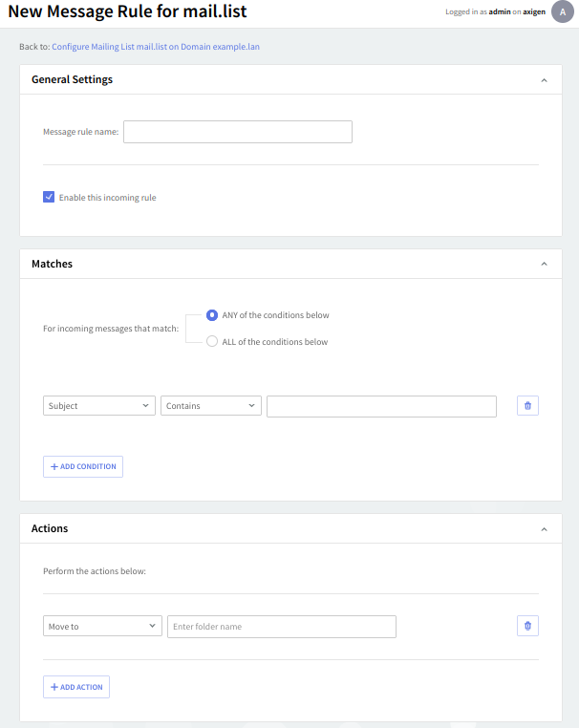The width and height of the screenshot is (579, 728).
Task: Focus the Message rule name field
Action: click(238, 132)
